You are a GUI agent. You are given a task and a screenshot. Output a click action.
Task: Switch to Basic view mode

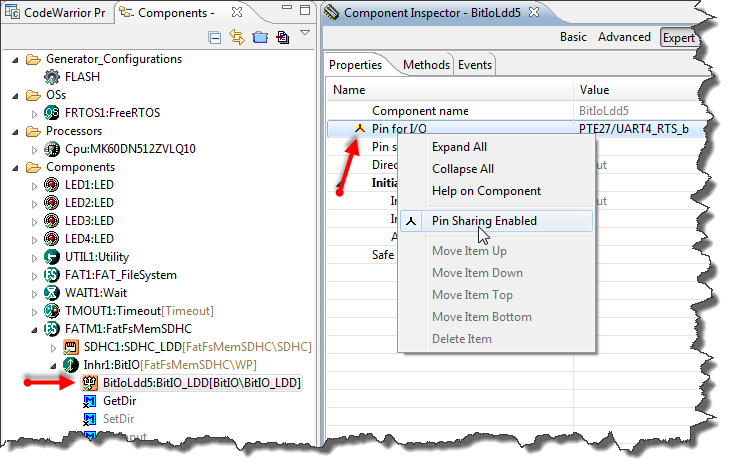click(573, 37)
